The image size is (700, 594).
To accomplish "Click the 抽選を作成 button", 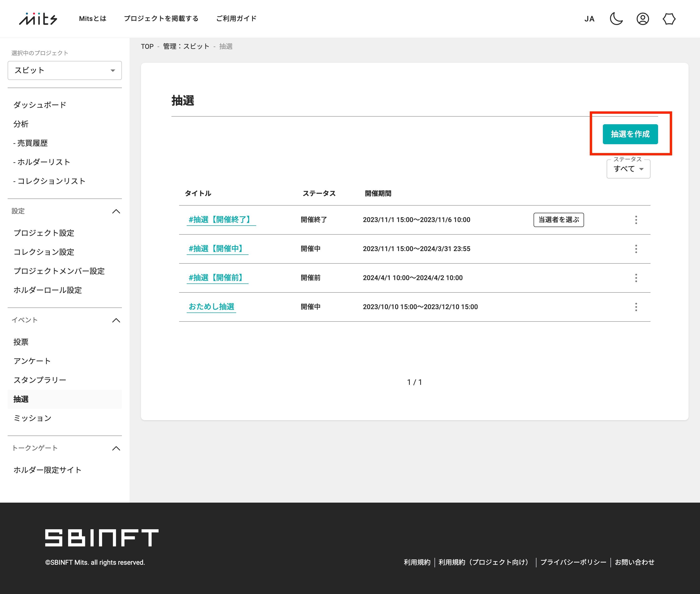I will coord(630,134).
